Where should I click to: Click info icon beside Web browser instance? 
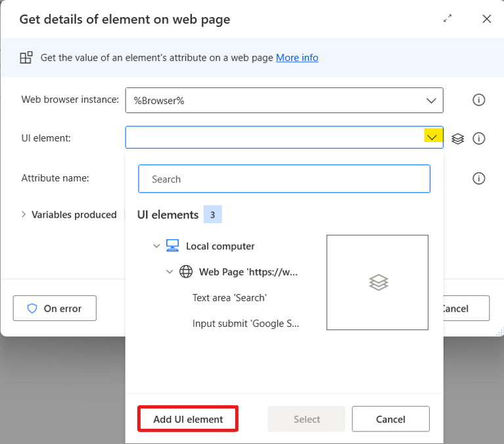click(478, 100)
